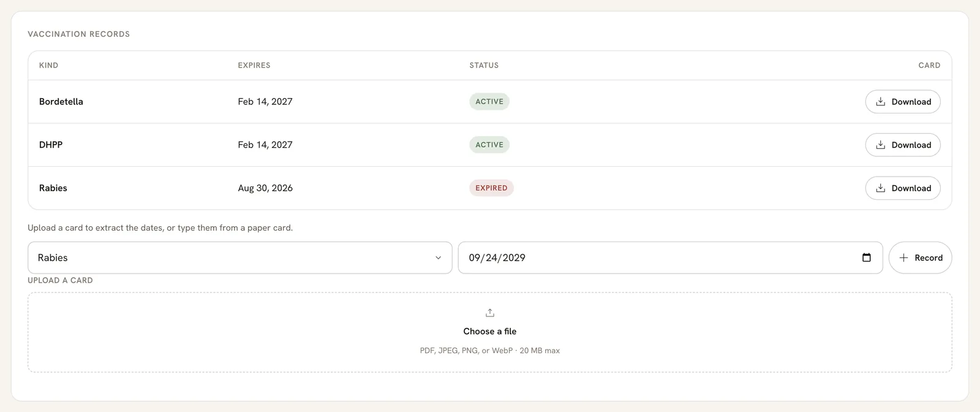Click Choose a file text
Screen dimensions: 980x412
[x=490, y=331]
